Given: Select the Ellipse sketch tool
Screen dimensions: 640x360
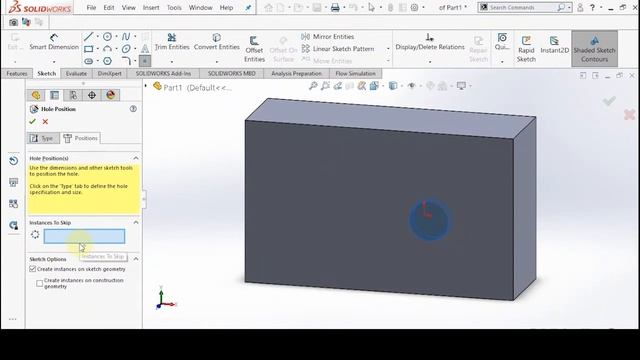Looking at the screenshot, I should [126, 49].
